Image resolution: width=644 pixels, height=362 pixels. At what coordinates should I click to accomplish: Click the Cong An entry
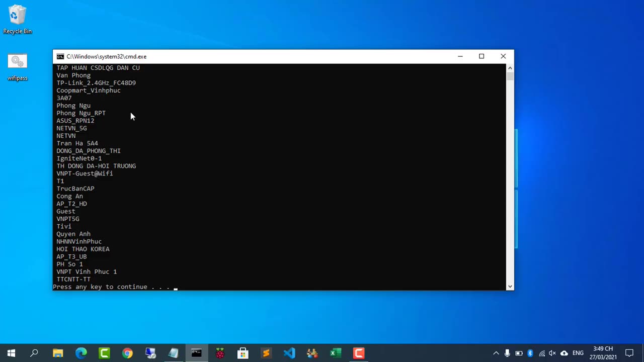pyautogui.click(x=70, y=196)
